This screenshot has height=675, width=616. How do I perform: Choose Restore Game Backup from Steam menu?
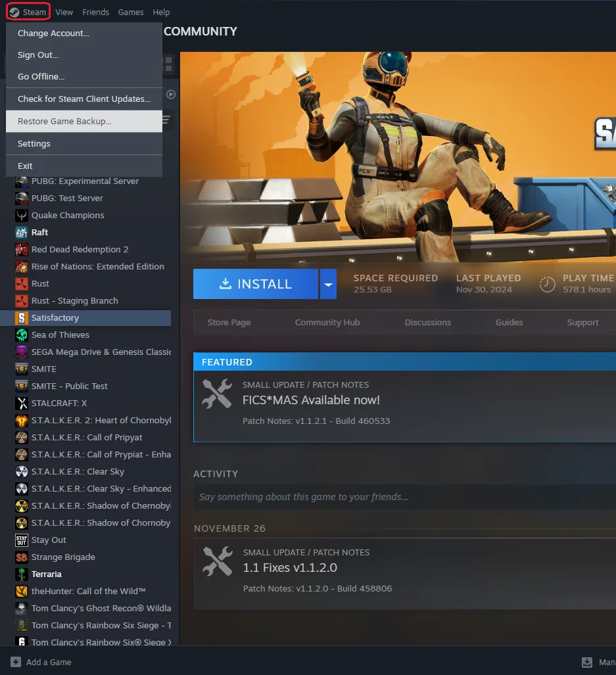pos(64,121)
